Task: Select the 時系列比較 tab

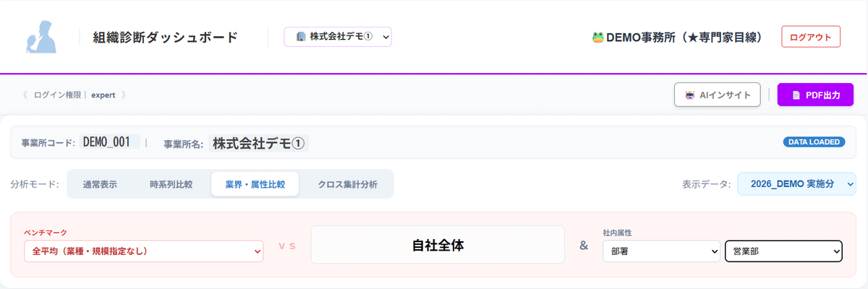Action: tap(171, 184)
